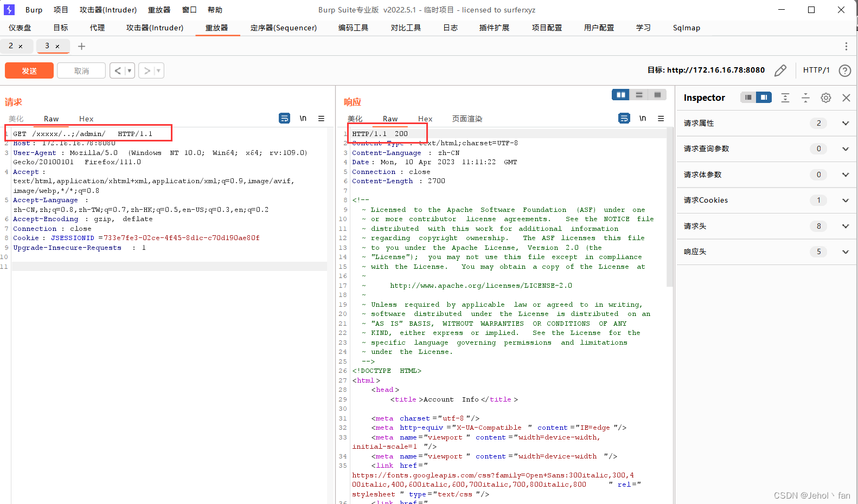Switch to side-by-side split layout
The image size is (858, 504).
coord(621,95)
